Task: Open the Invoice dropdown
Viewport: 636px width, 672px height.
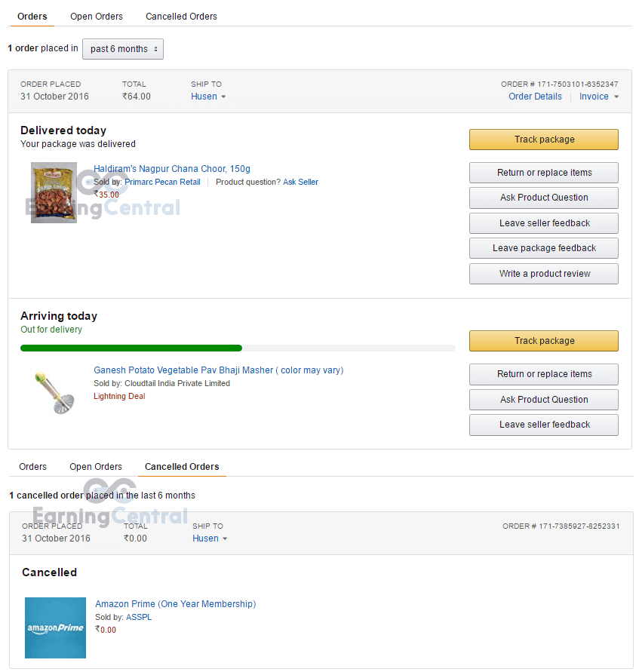Action: 595,96
